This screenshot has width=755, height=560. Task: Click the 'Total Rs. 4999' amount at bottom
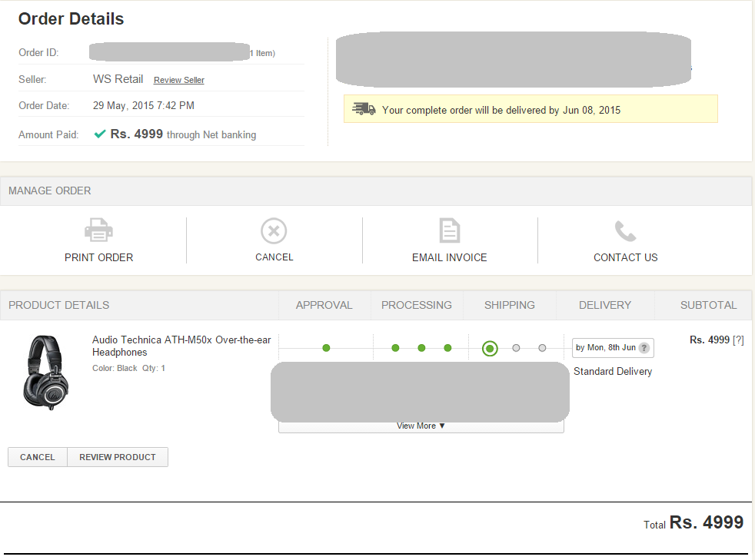pos(693,522)
